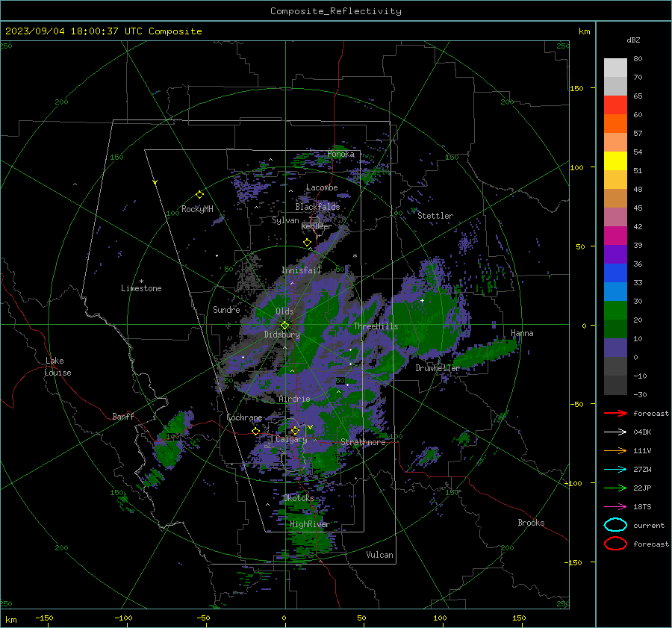Click the Strathmore label
The width and height of the screenshot is (672, 628).
point(363,442)
